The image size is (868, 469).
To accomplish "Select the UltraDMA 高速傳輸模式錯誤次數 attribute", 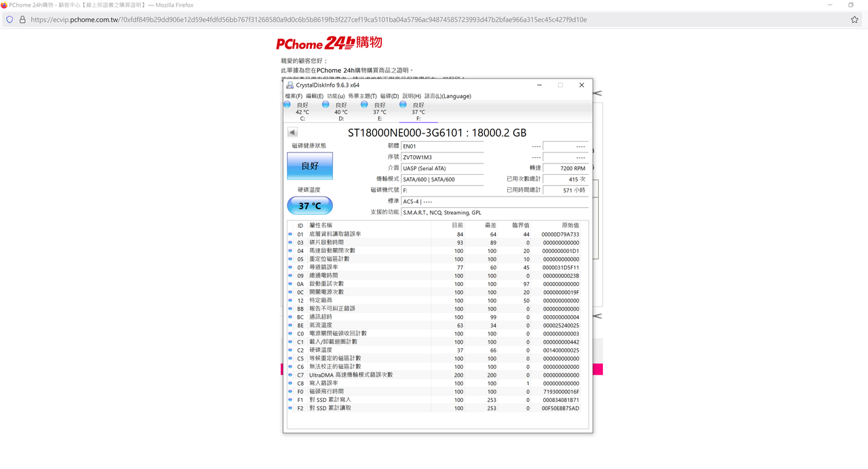I will pyautogui.click(x=351, y=375).
